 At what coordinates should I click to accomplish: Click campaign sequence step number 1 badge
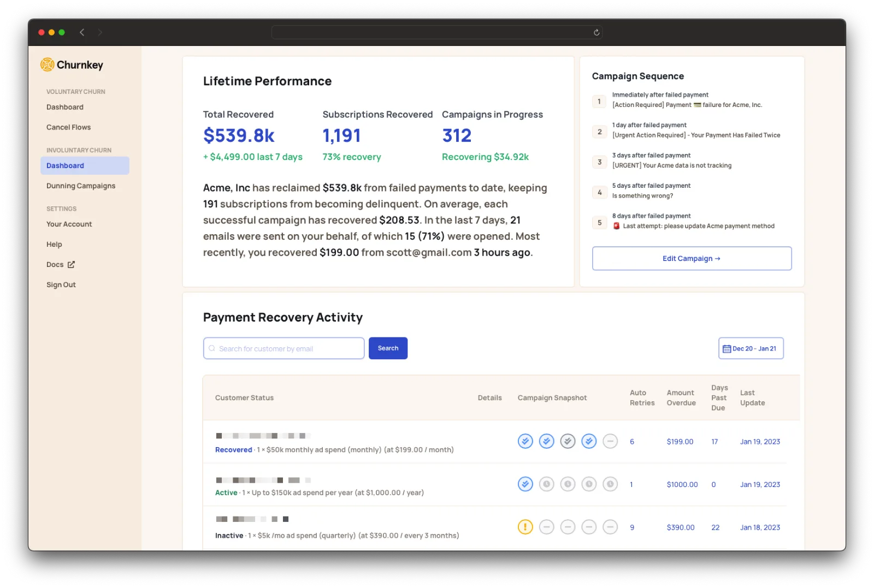coord(599,102)
